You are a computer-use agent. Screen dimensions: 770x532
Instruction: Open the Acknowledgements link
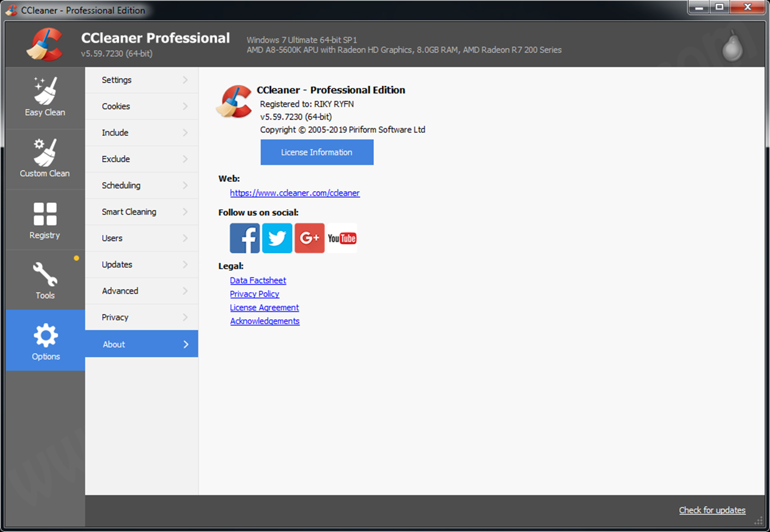[x=265, y=321]
